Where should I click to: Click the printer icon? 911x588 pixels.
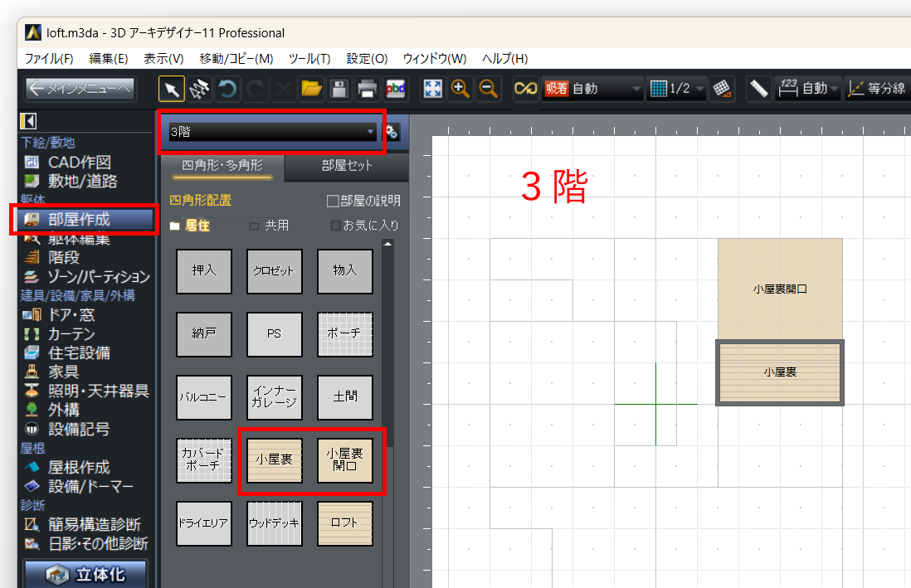[x=367, y=89]
